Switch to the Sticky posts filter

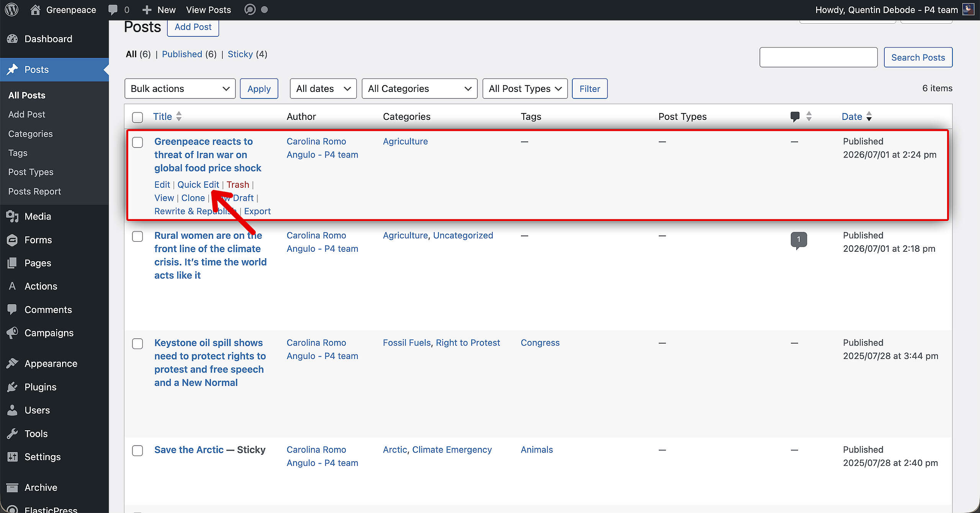[x=240, y=54]
